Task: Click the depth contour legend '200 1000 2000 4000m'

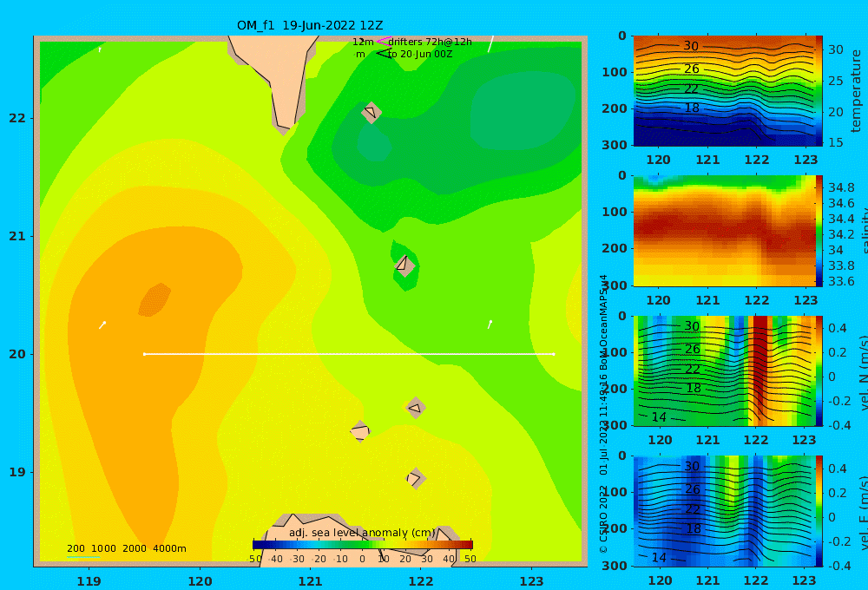Action: pyautogui.click(x=126, y=548)
